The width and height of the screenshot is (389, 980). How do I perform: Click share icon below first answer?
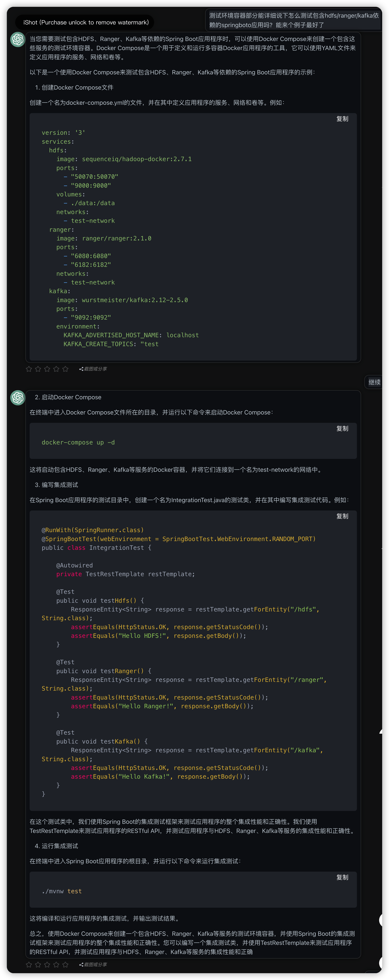[81, 369]
